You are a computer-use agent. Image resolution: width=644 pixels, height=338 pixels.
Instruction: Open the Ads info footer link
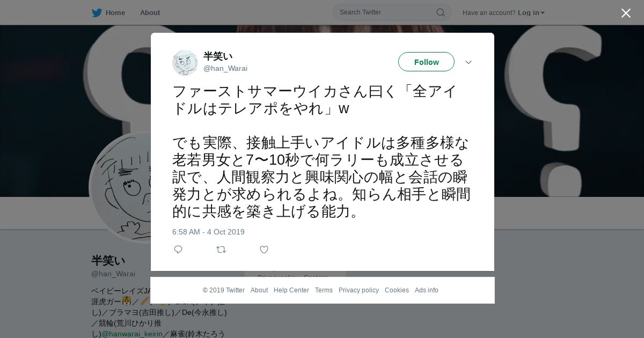coord(427,290)
